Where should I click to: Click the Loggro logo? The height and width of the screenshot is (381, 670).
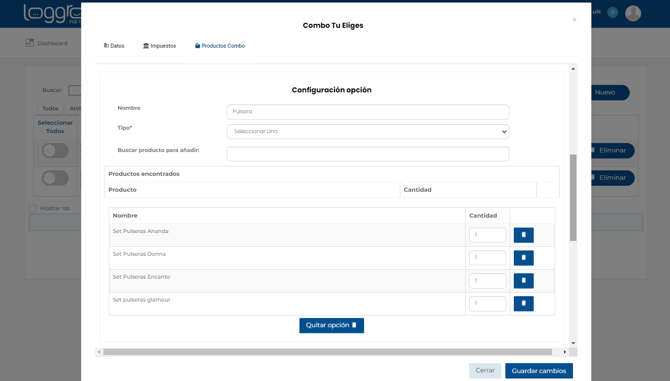tap(52, 14)
